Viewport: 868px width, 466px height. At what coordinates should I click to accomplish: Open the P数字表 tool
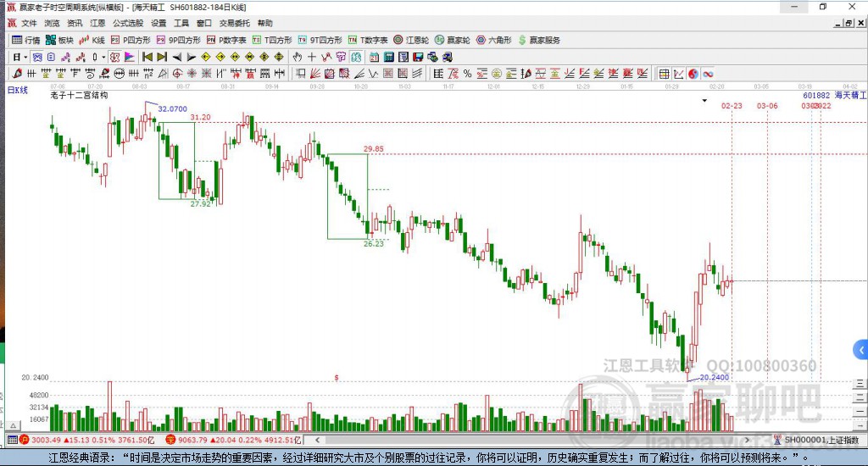(226, 40)
